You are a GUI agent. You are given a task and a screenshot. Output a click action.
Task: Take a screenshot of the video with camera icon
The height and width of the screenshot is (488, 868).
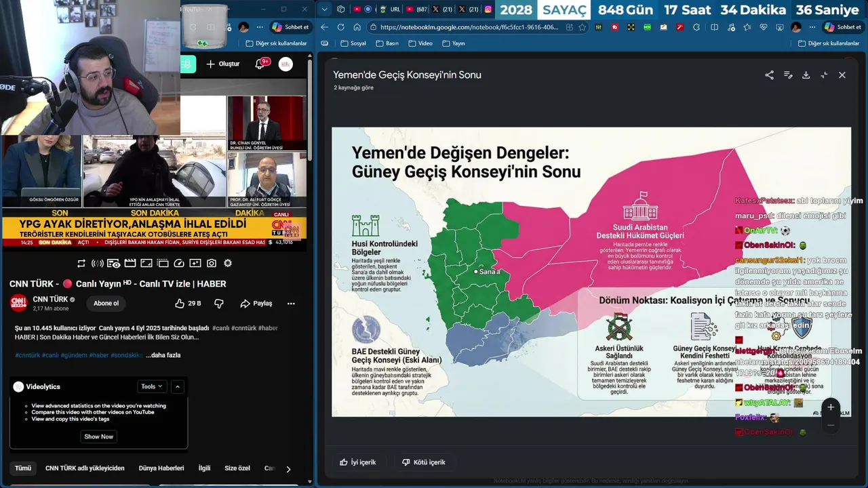pos(212,263)
